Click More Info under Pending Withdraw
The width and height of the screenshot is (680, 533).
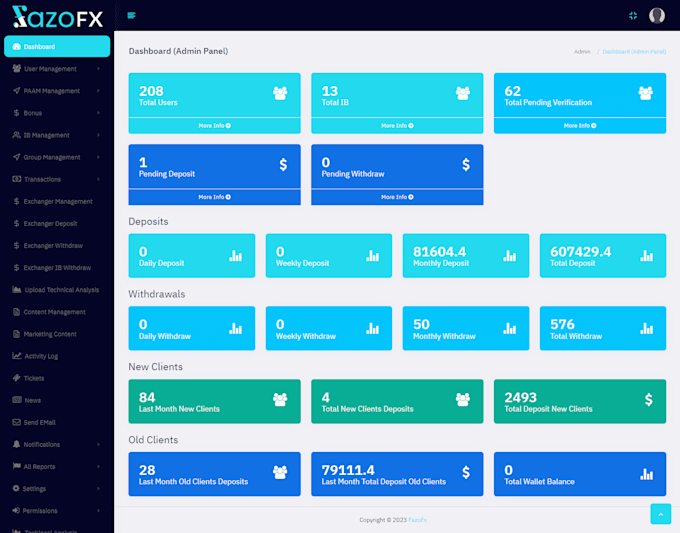coord(397,197)
